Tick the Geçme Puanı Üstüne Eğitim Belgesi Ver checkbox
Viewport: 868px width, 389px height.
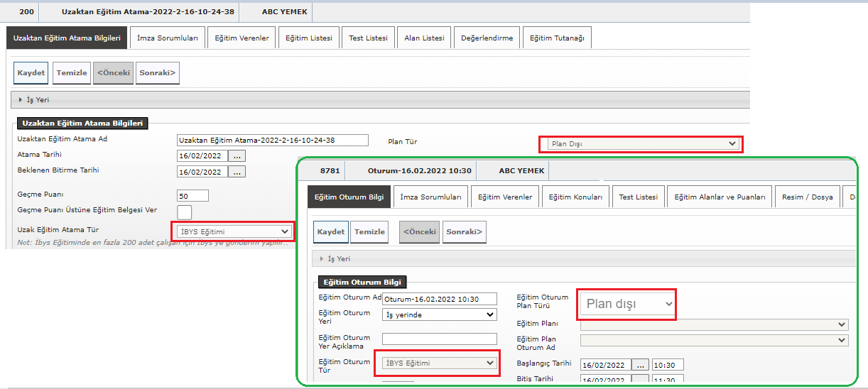pyautogui.click(x=184, y=212)
